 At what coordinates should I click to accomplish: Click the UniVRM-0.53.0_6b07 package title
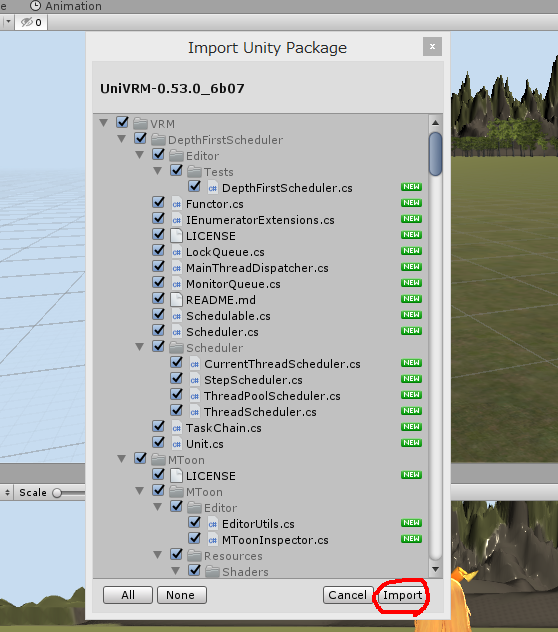(x=172, y=88)
